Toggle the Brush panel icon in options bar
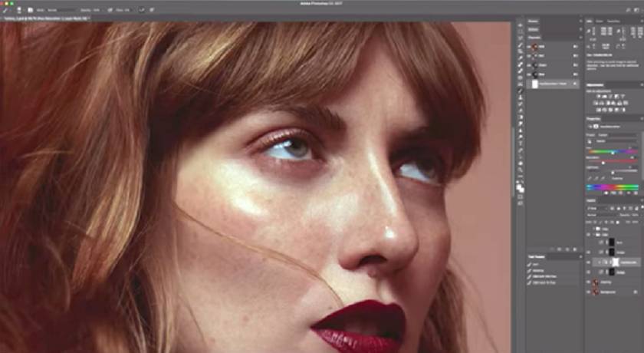 click(x=31, y=10)
